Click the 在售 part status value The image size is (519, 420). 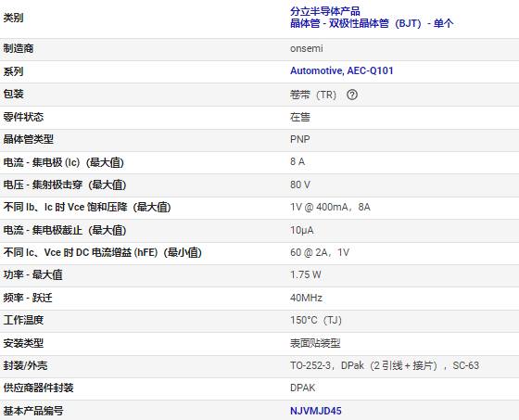[x=300, y=117]
